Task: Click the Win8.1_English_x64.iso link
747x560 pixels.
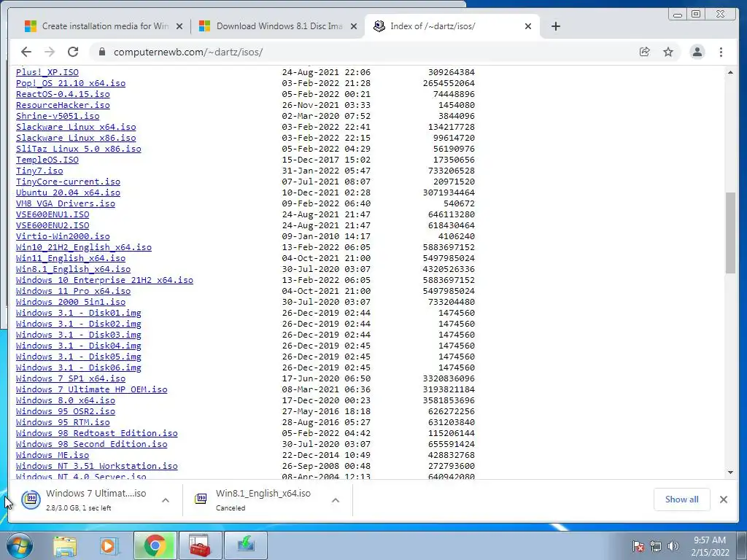Action: (74, 270)
